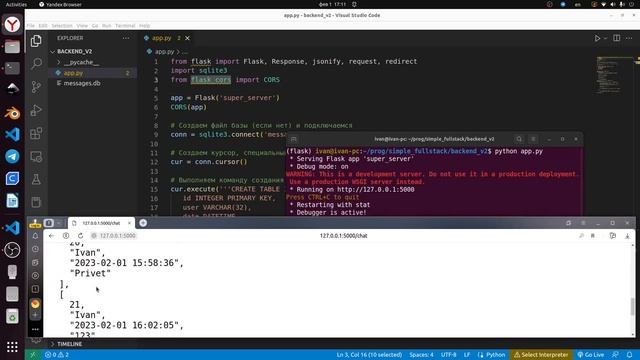Click the bookmark icon in browser toolbar
This screenshot has height=360, width=640.
click(x=593, y=236)
